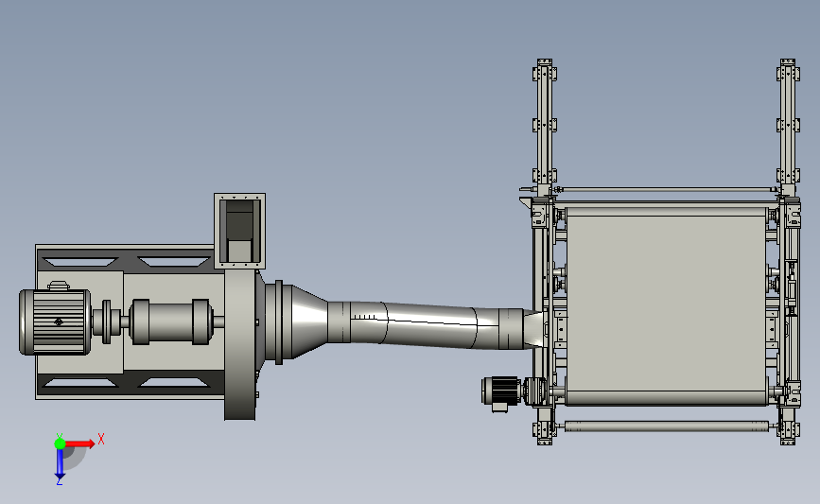820x504 pixels.
Task: Select the motor base frame truss plate
Action: point(130,322)
